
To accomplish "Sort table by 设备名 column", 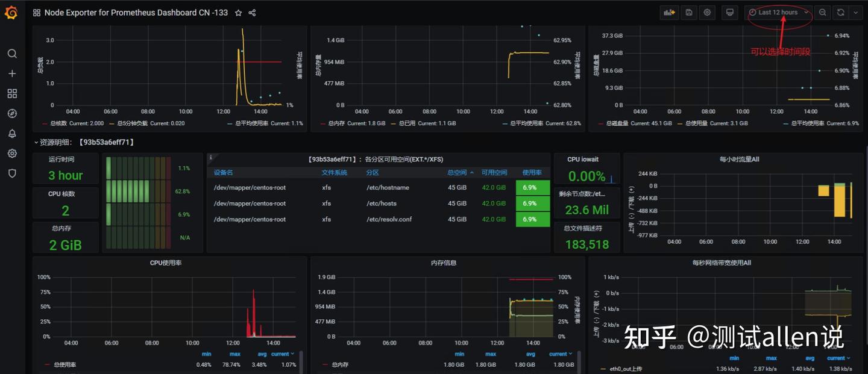I will point(223,172).
